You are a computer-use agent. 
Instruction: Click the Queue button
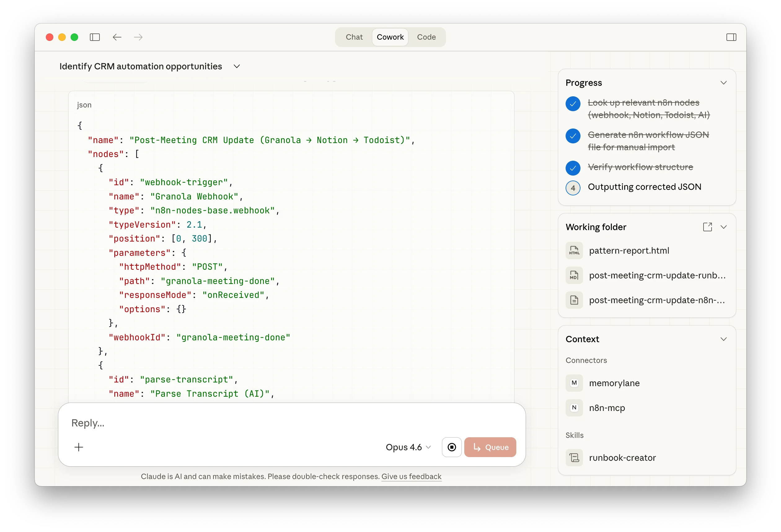pyautogui.click(x=490, y=447)
